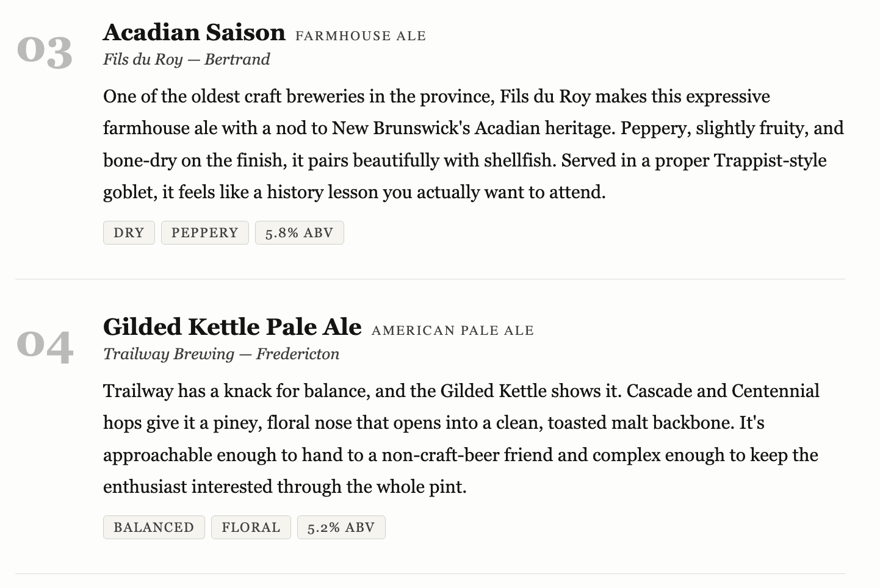Click the FARMHOUSE ALE style label
Image resolution: width=880 pixels, height=588 pixels.
(x=360, y=36)
